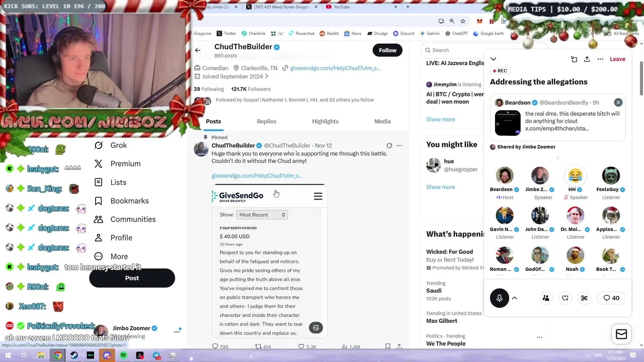This screenshot has width=644, height=362.
Task: Open Chrome from the Windows taskbar
Action: 58,356
